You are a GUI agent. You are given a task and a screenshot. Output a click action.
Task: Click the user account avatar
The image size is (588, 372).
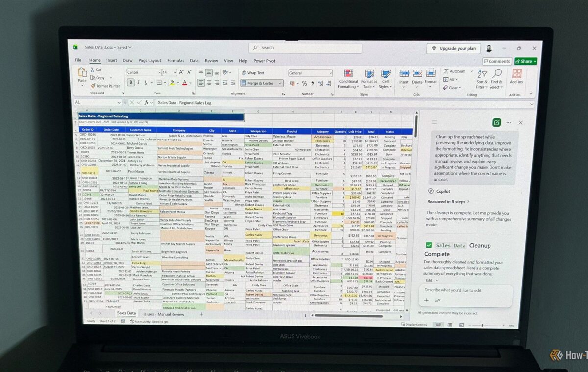point(489,48)
